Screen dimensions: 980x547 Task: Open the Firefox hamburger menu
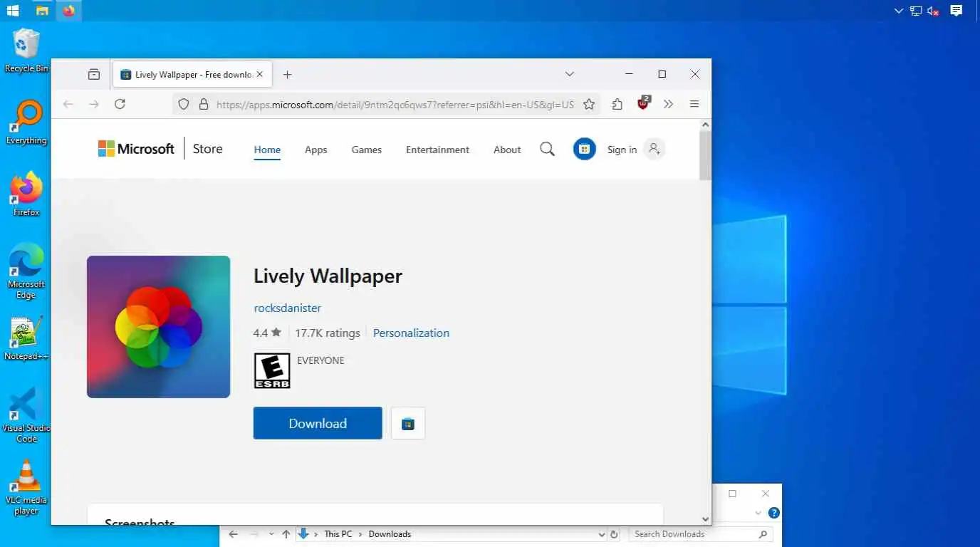click(x=694, y=104)
